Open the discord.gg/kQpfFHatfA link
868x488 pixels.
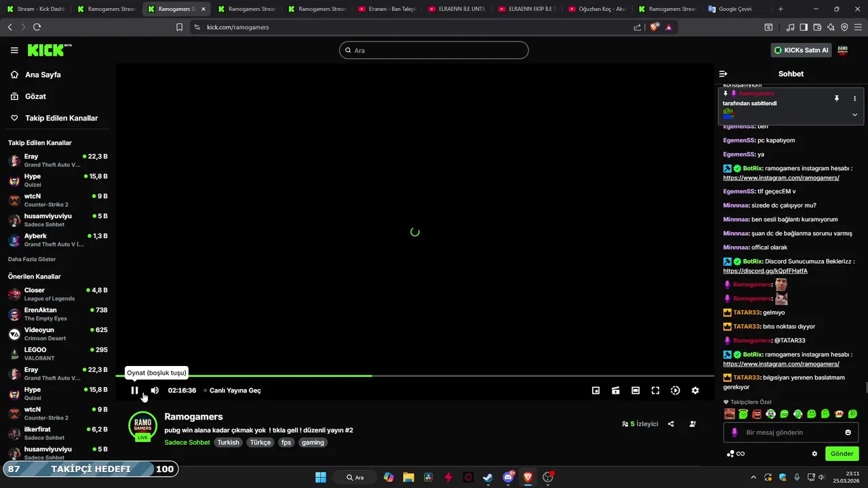click(765, 271)
